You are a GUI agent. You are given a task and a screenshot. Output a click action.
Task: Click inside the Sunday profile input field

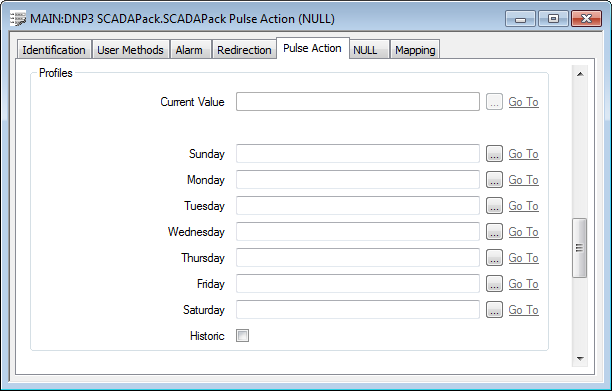[358, 154]
